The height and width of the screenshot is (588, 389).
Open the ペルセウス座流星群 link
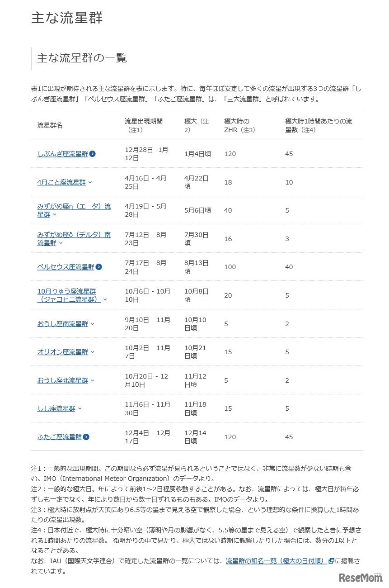click(x=67, y=267)
